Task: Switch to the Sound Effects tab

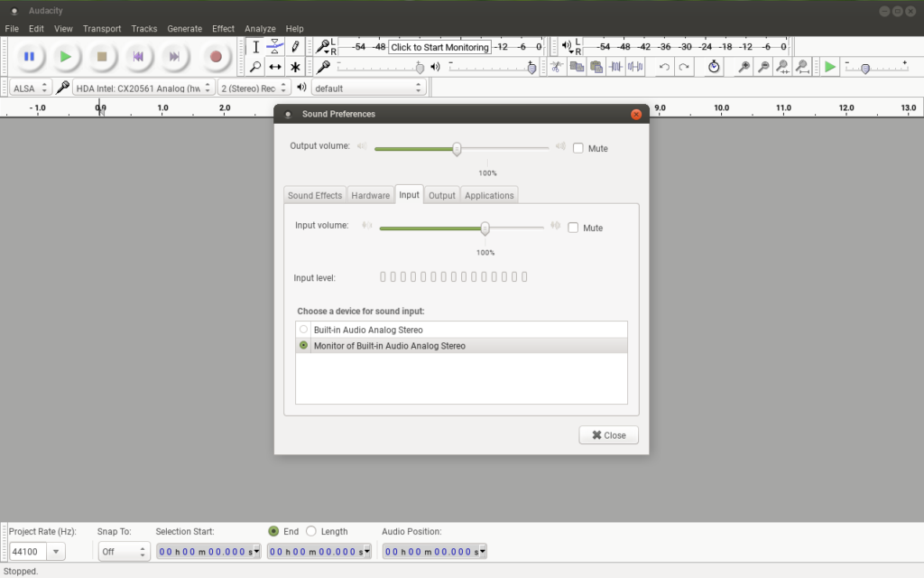Action: coord(315,195)
